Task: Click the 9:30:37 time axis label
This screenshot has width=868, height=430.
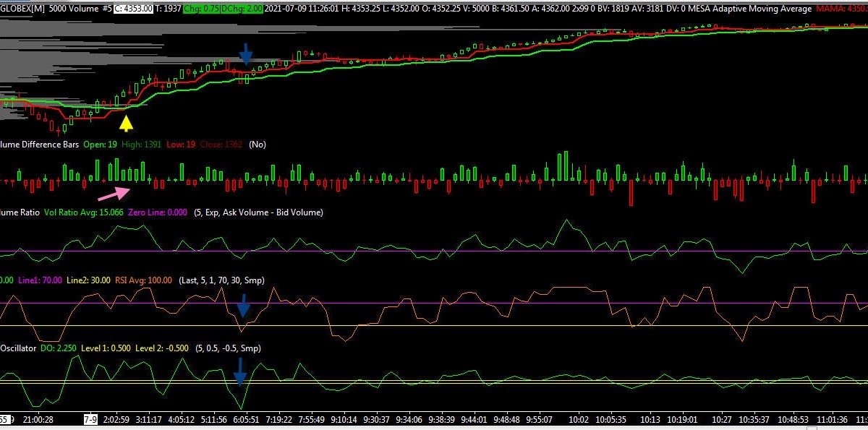Action: [376, 419]
